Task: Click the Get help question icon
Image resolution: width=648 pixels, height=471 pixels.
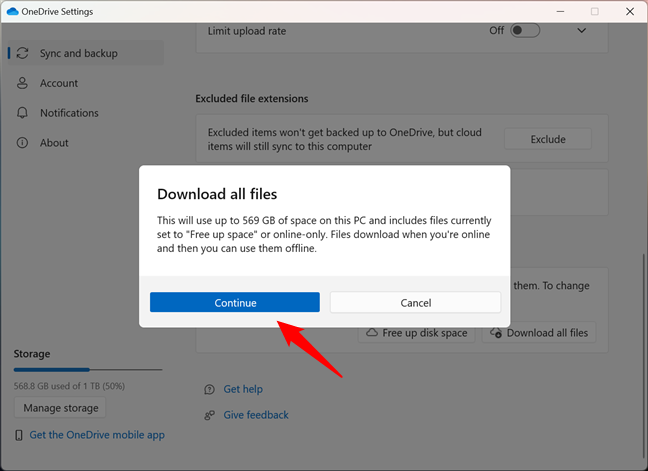Action: [x=209, y=389]
